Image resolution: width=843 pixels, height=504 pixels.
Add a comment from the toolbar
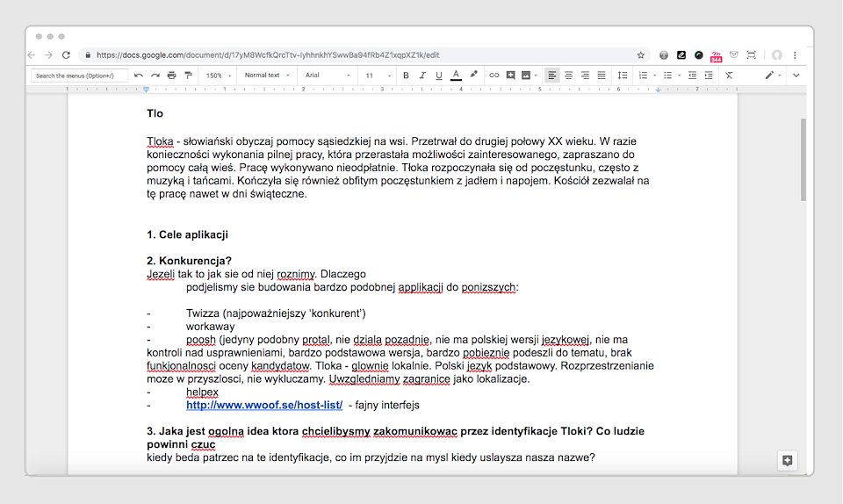coord(510,76)
